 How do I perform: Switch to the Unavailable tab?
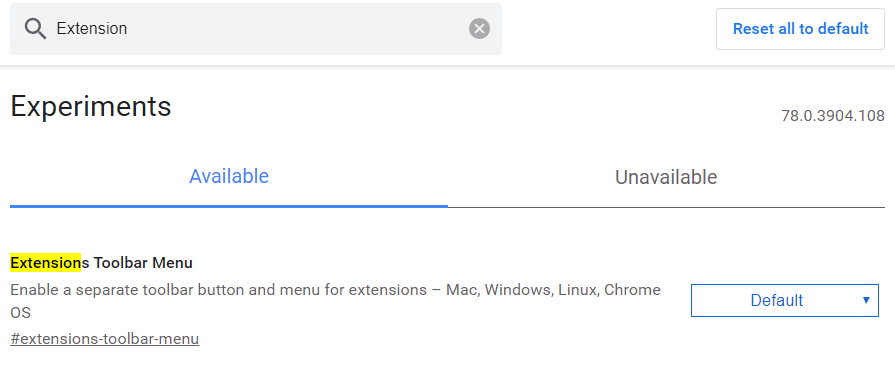pos(666,177)
